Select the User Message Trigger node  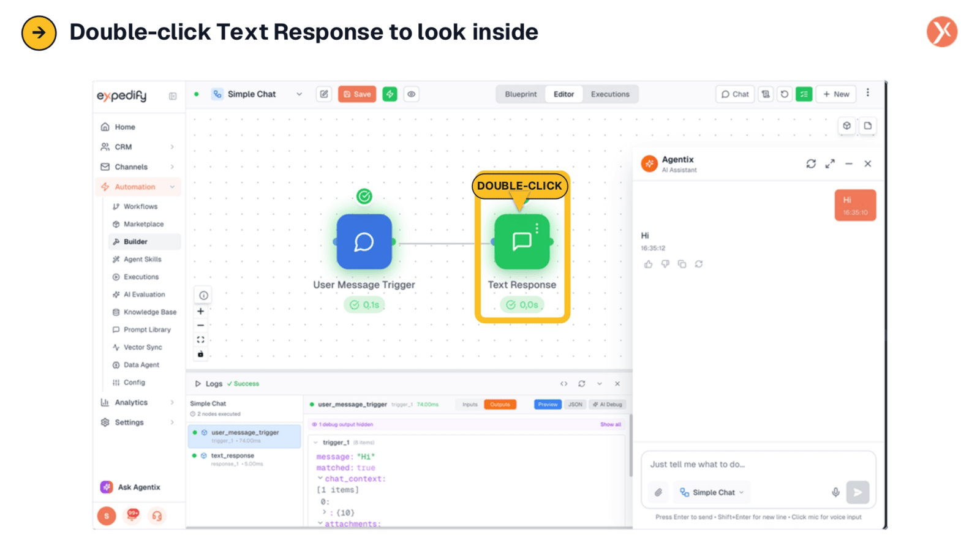pos(364,242)
